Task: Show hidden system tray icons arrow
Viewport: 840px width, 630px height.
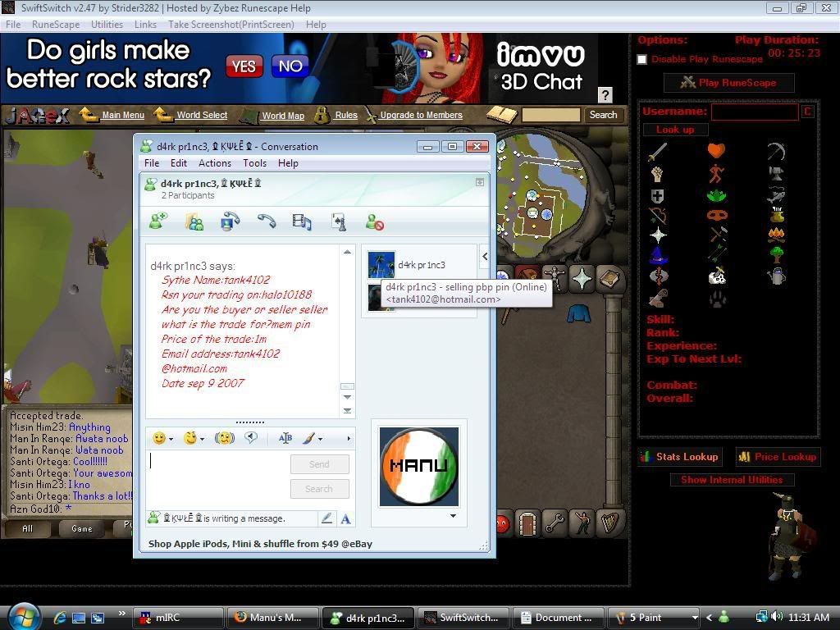Action: click(x=709, y=618)
